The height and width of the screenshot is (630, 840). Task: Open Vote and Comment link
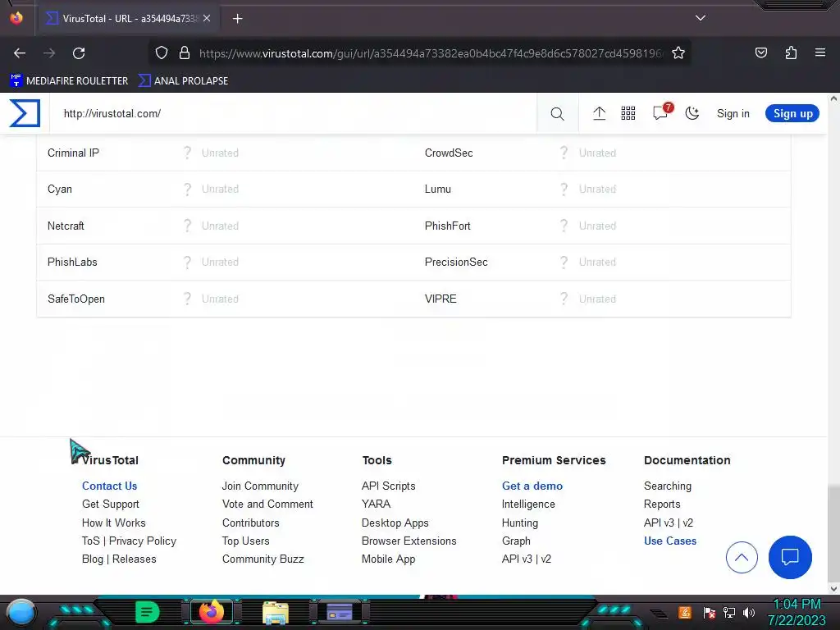(x=267, y=504)
